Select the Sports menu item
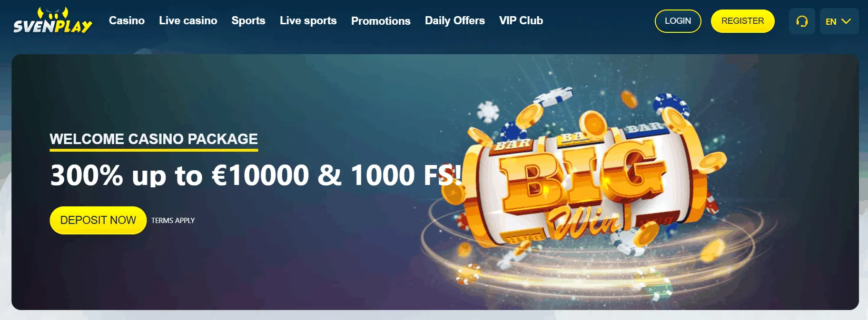Screen dimensions: 868x320 [x=248, y=20]
